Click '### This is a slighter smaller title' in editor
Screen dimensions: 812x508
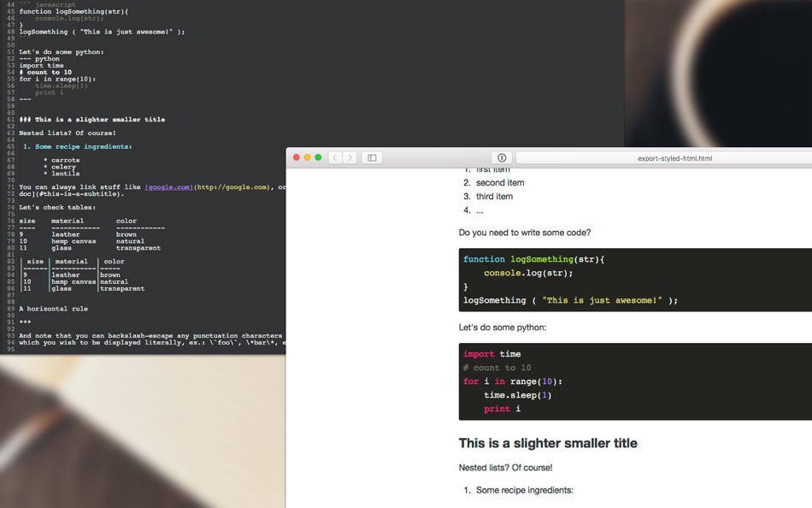click(92, 120)
